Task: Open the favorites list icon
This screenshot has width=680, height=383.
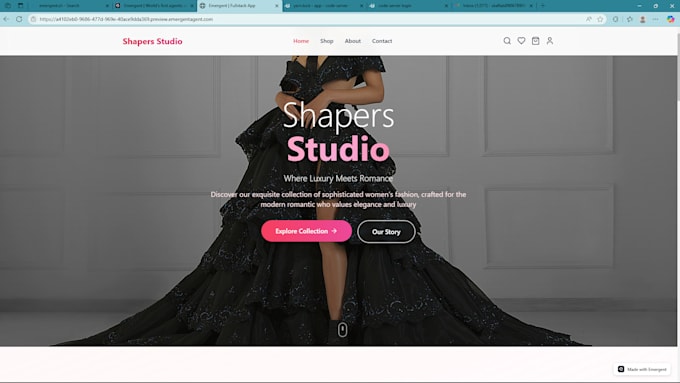Action: 629,19
